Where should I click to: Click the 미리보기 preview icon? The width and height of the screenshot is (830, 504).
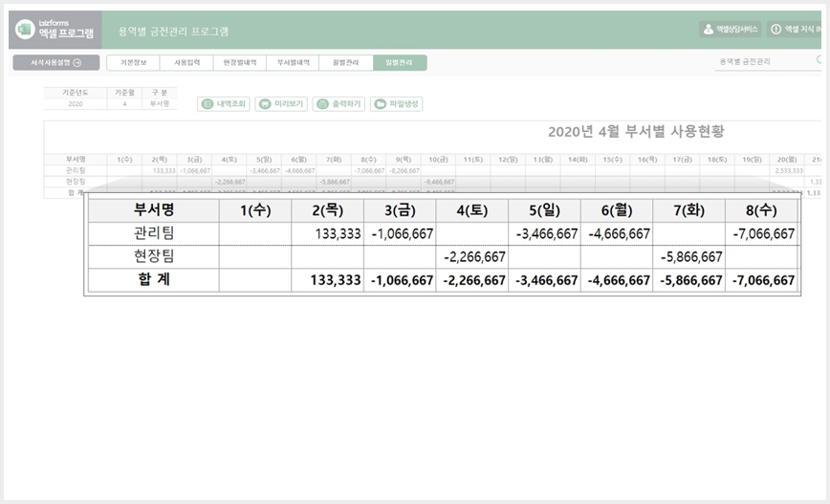265,104
